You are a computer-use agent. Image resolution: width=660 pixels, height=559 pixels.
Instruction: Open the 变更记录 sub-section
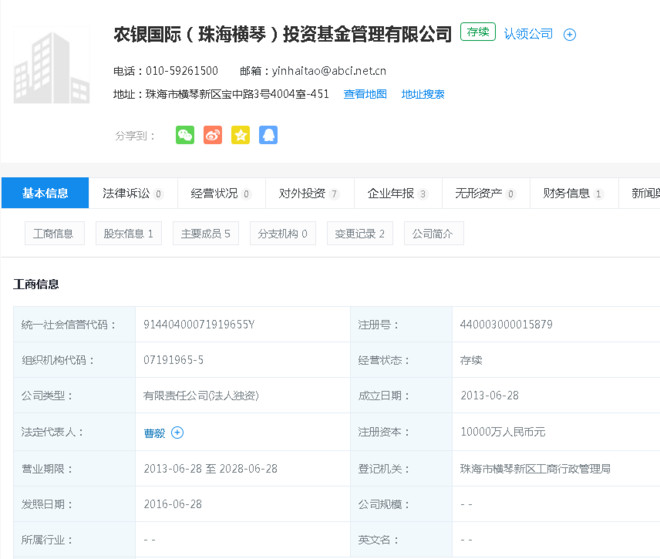coord(360,233)
